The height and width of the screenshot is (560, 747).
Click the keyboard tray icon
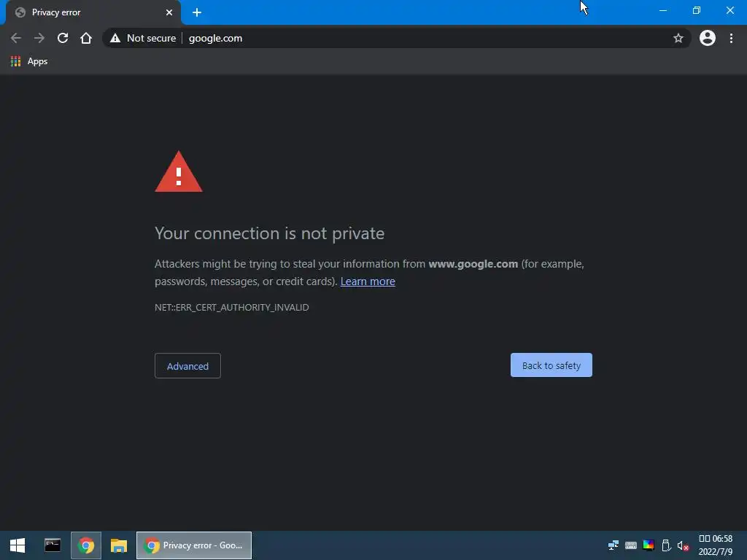click(x=631, y=545)
